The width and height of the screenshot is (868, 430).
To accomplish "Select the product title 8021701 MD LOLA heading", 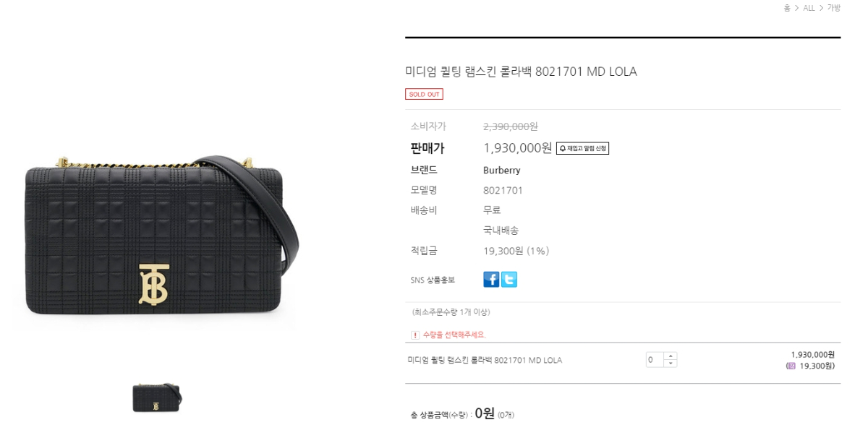I will [x=521, y=72].
